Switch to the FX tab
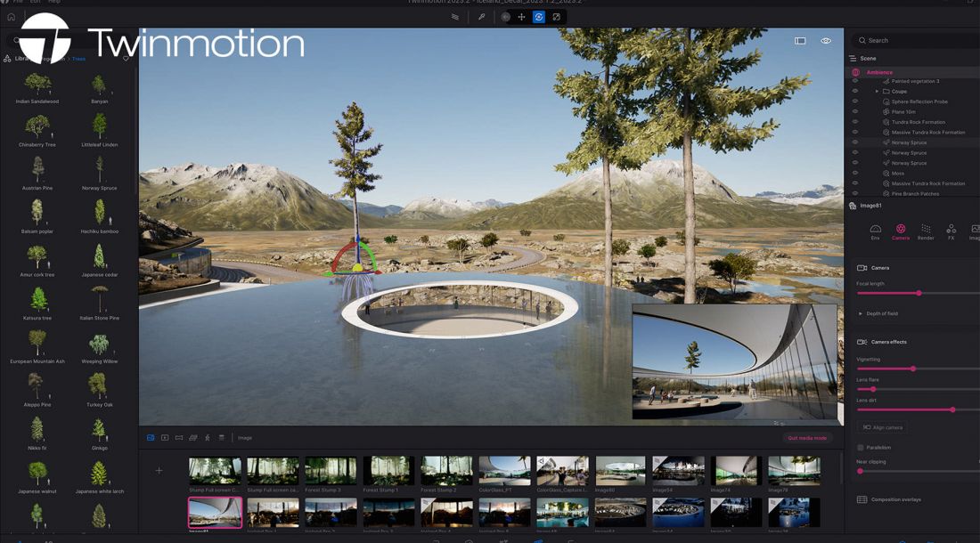This screenshot has height=543, width=980. 951,232
